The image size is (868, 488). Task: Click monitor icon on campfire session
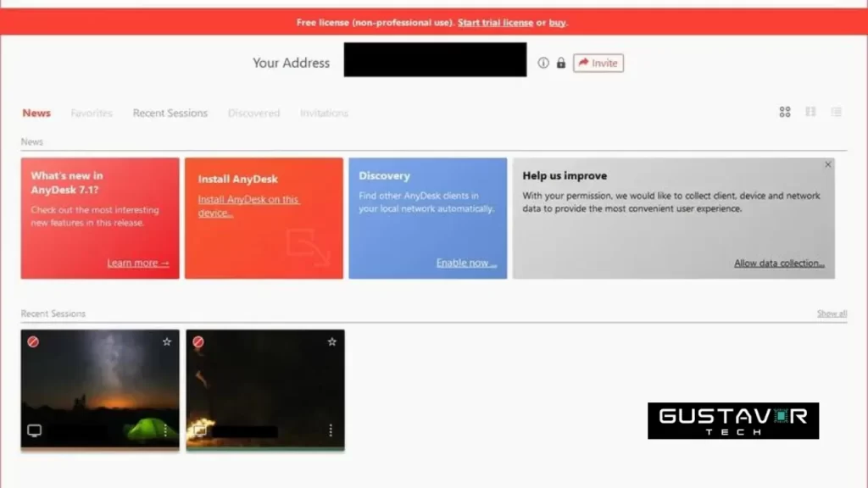tap(200, 430)
